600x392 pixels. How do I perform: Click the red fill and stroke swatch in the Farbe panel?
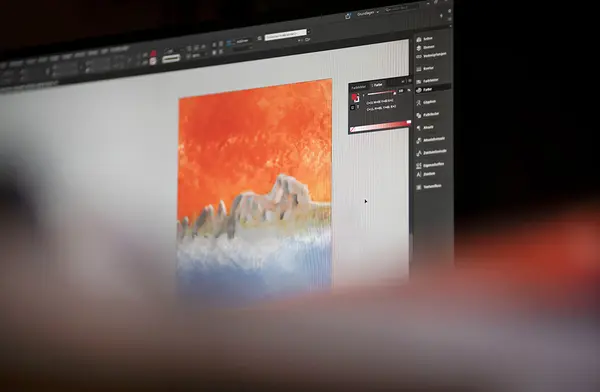pyautogui.click(x=355, y=98)
